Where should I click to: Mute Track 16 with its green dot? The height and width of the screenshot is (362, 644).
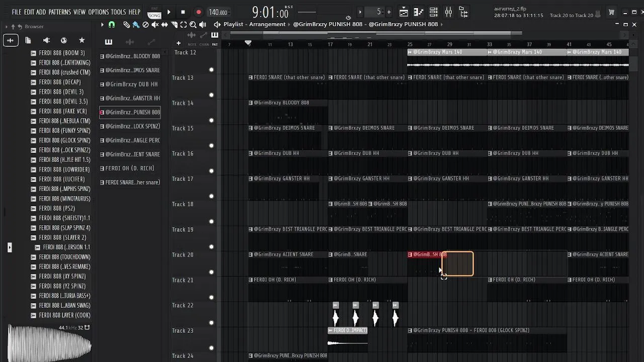pos(211,171)
